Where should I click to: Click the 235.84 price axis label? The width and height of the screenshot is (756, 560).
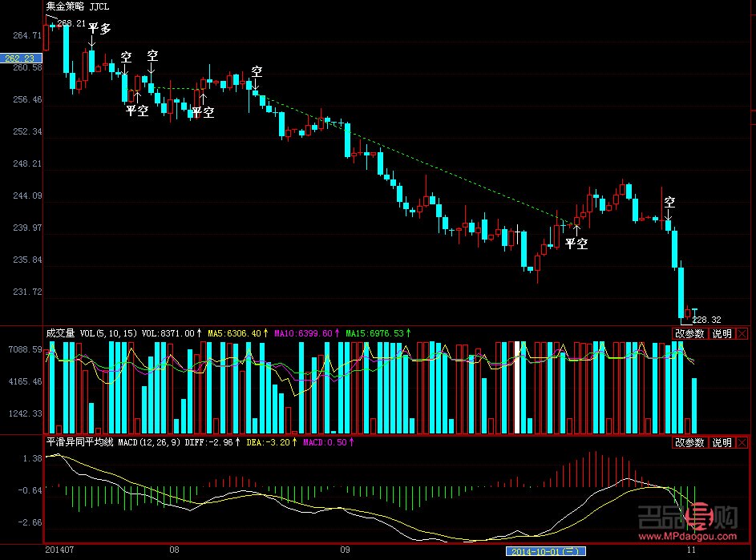(x=27, y=260)
